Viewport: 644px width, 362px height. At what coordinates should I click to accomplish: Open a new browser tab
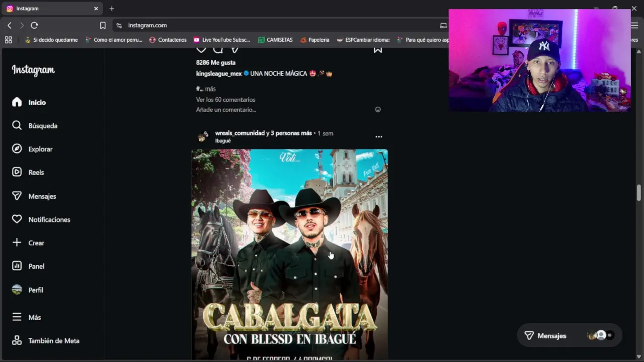click(112, 9)
